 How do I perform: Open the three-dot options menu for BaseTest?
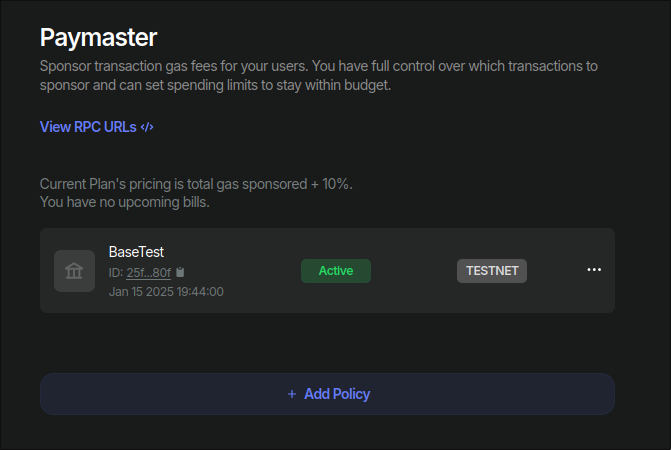click(x=594, y=269)
